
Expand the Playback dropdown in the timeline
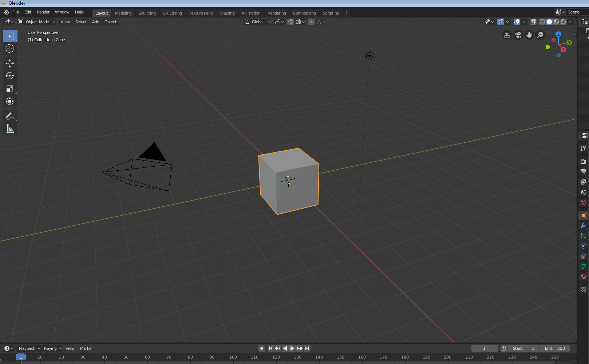coord(28,348)
